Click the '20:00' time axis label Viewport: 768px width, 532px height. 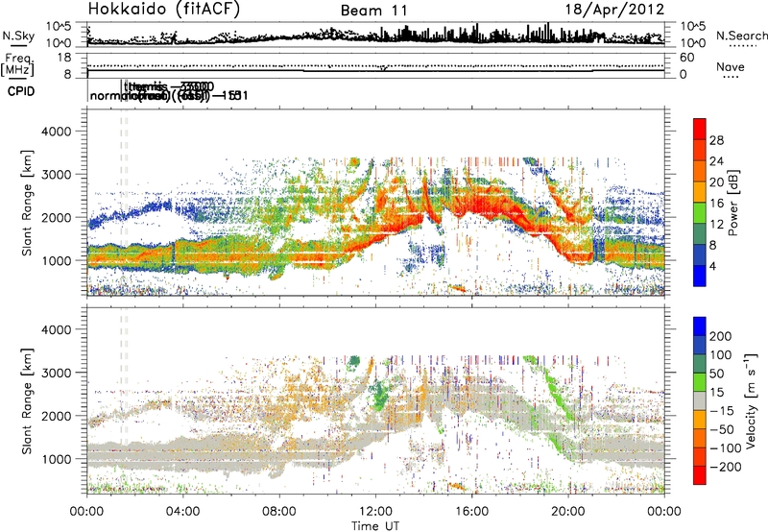point(567,512)
